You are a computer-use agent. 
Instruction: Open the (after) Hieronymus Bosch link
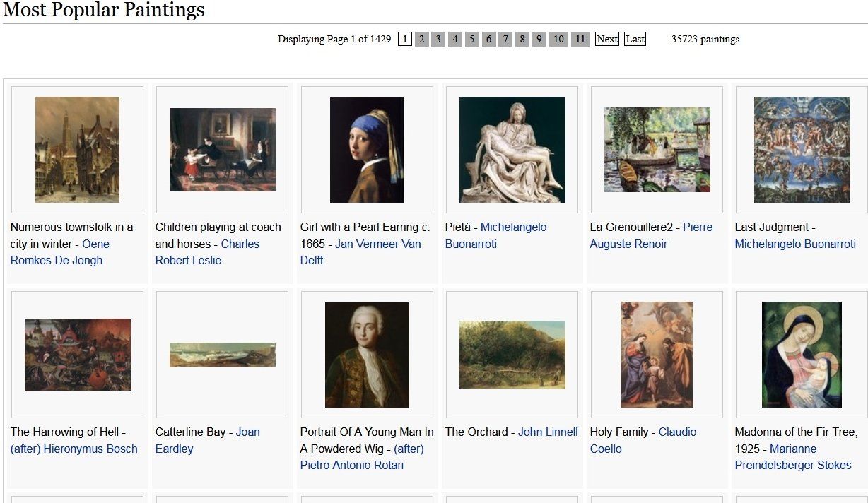(74, 449)
